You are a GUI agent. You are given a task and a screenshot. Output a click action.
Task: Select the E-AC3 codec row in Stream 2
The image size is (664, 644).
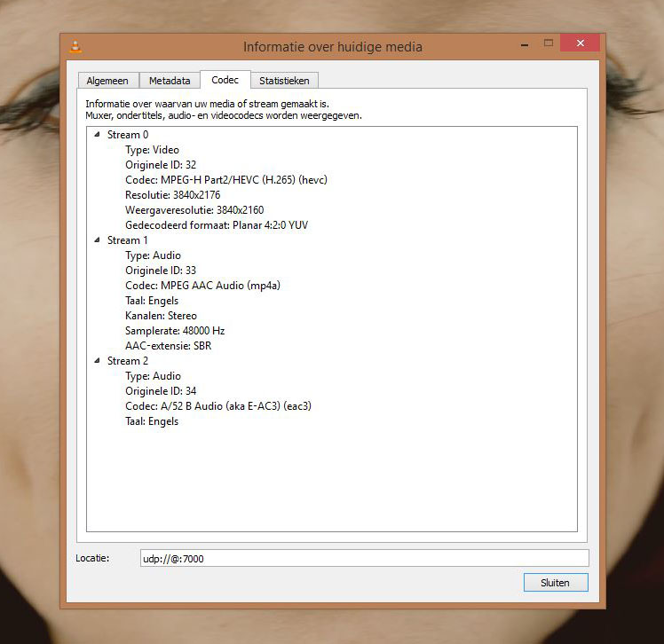[218, 406]
